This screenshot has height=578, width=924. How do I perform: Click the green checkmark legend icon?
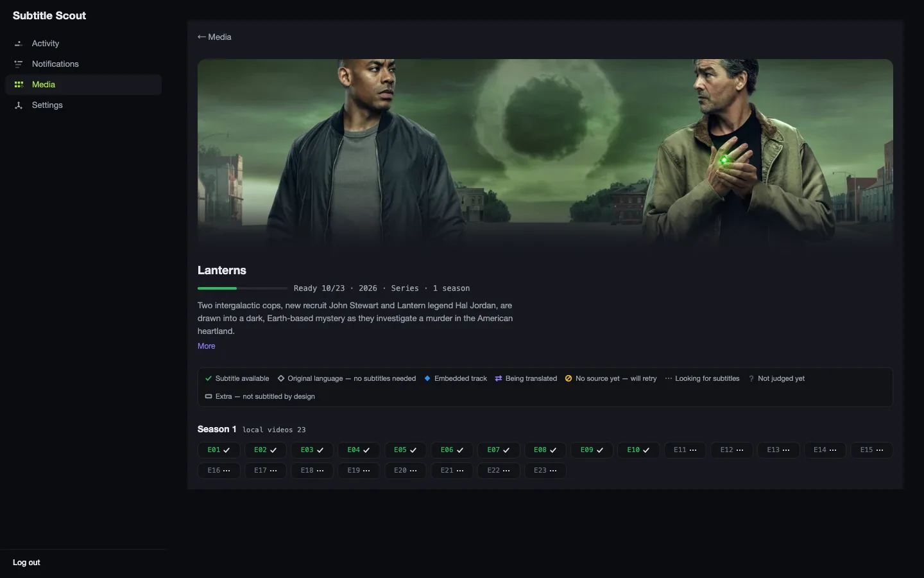209,379
